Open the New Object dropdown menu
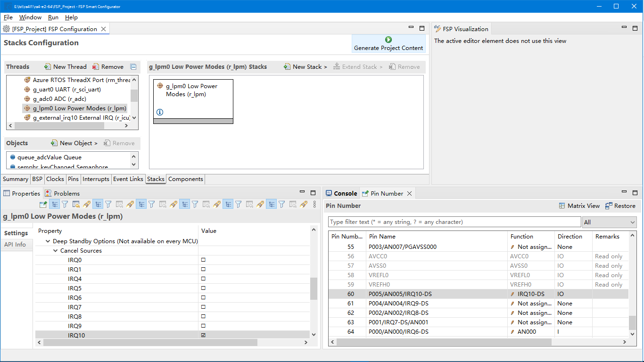The image size is (644, 362). 74,143
